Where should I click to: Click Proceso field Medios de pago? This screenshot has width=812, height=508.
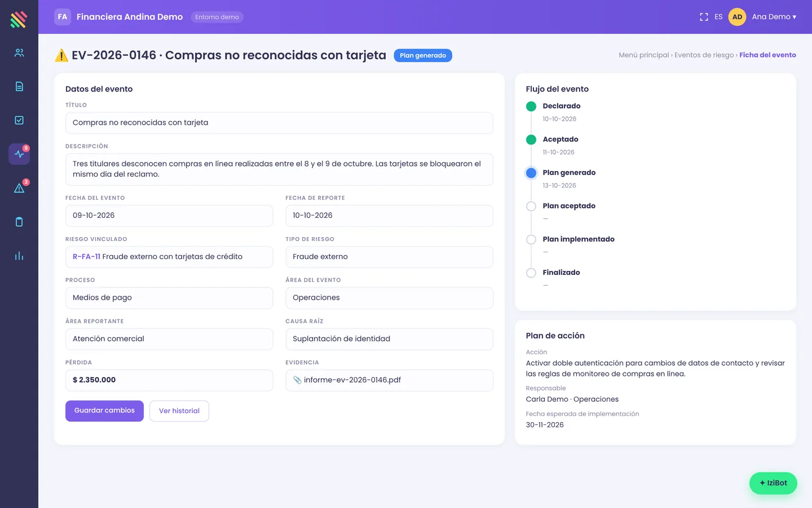(169, 298)
